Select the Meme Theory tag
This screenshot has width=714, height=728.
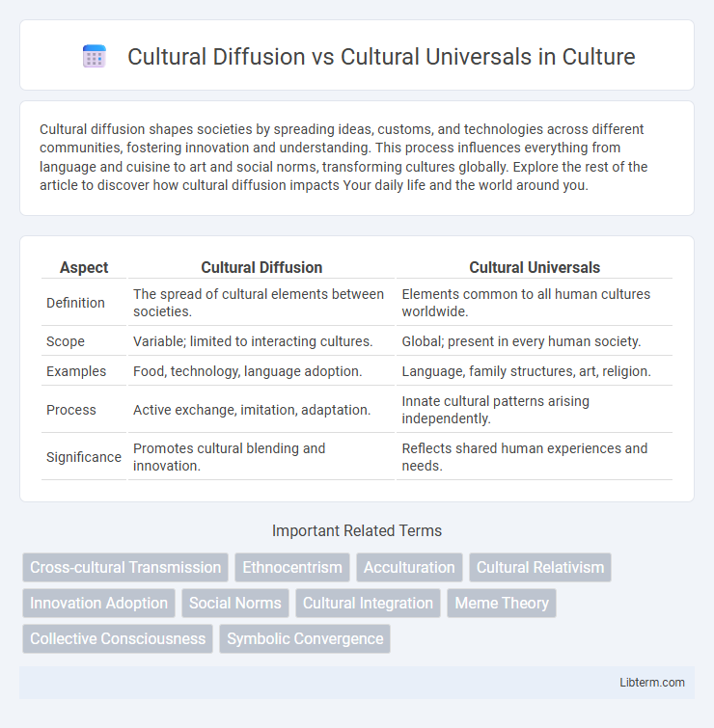coord(502,603)
